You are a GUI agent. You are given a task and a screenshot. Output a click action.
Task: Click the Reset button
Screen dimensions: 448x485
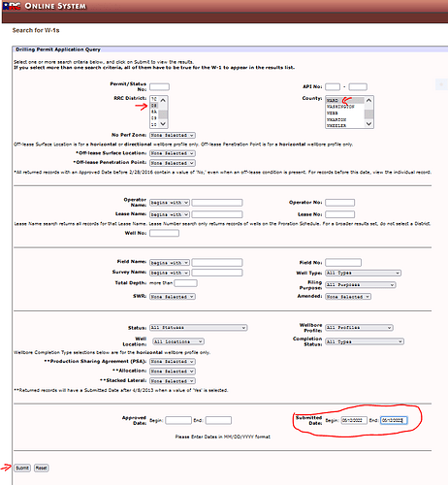click(42, 468)
